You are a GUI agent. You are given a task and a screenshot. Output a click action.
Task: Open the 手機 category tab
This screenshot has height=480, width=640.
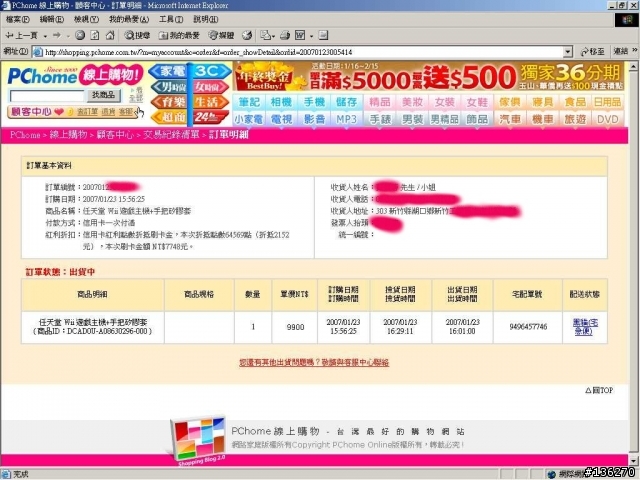[x=314, y=102]
